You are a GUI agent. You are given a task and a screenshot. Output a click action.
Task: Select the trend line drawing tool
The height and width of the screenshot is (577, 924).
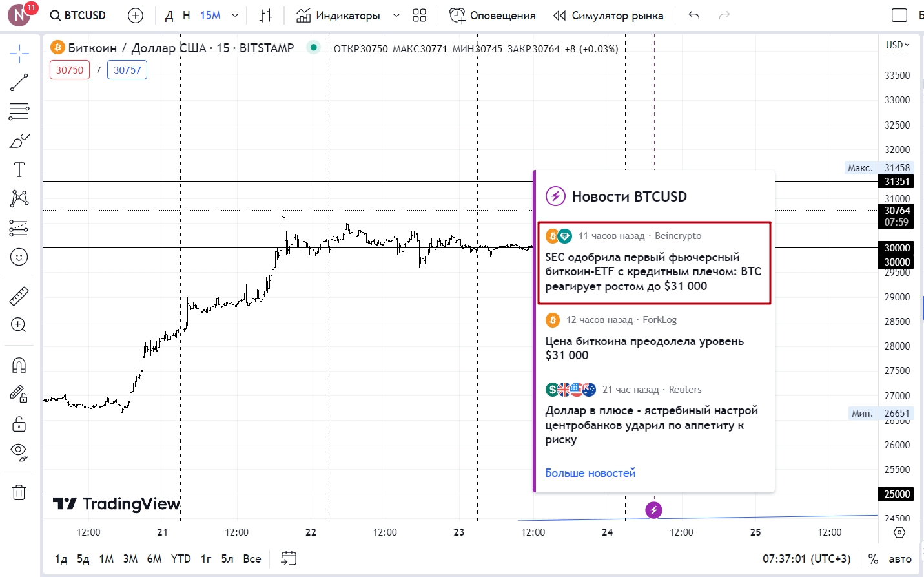click(x=19, y=82)
